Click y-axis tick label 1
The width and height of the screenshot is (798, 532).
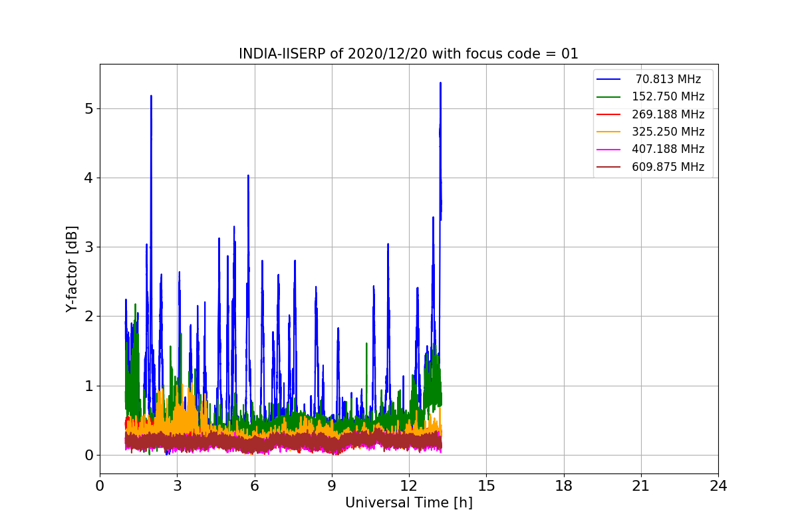pyautogui.click(x=88, y=386)
